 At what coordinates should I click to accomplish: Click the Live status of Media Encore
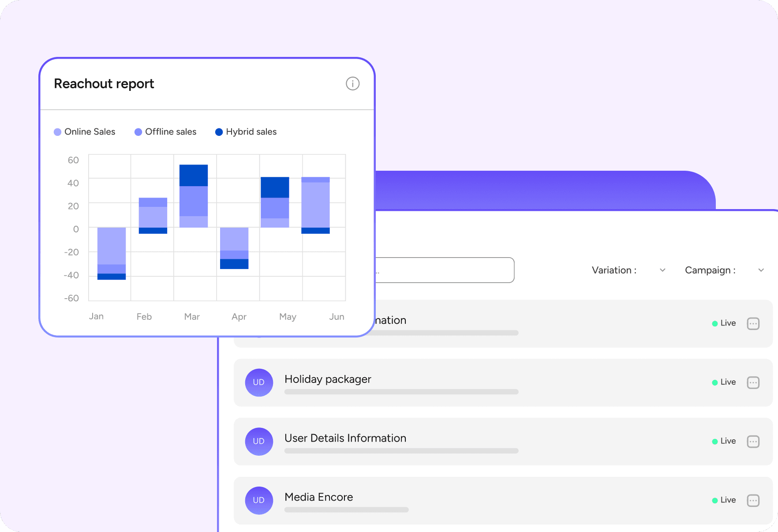coord(724,500)
